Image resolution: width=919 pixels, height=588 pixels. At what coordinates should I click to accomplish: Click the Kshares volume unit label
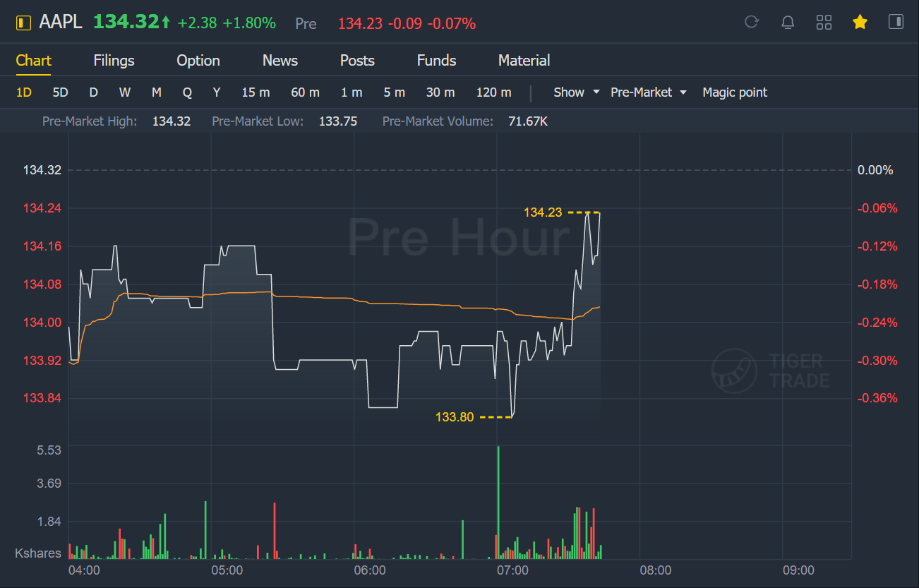click(x=38, y=553)
